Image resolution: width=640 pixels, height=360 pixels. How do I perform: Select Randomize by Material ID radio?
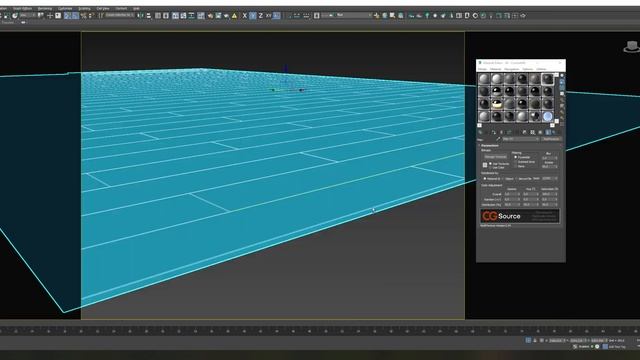click(x=485, y=179)
